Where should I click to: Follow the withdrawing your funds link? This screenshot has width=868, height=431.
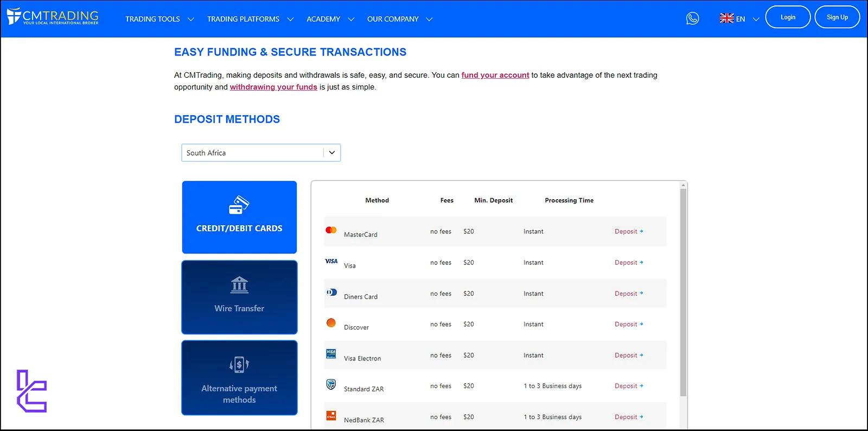(273, 87)
